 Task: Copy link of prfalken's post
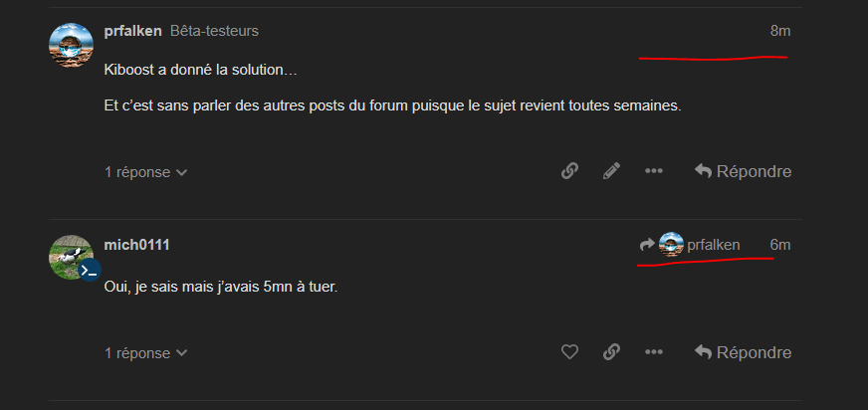point(569,171)
